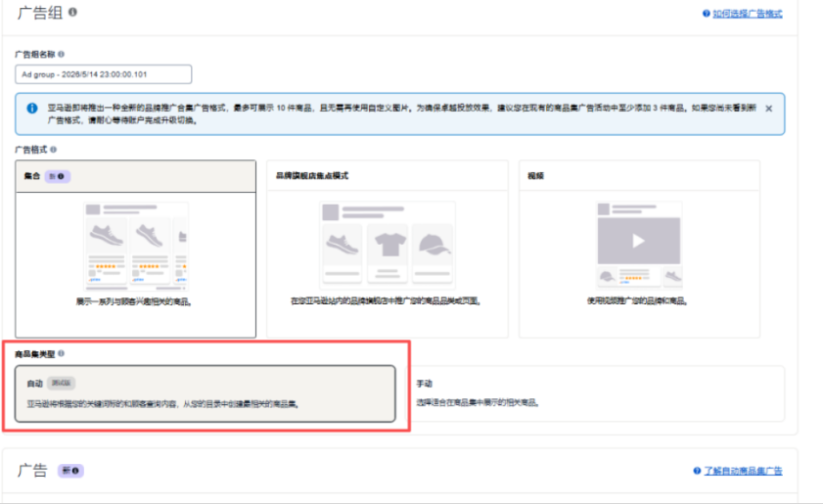823x504 pixels.
Task: Dismiss the blue notice banner with X
Action: click(x=769, y=109)
